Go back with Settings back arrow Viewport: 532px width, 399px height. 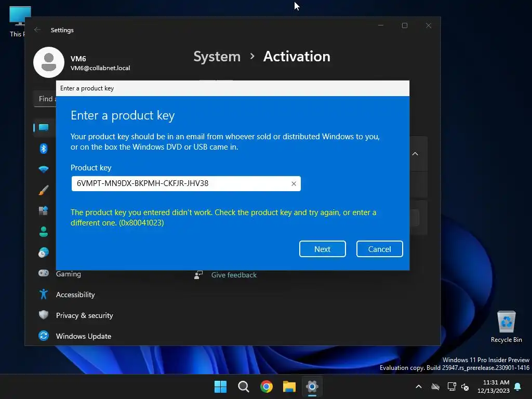point(37,30)
